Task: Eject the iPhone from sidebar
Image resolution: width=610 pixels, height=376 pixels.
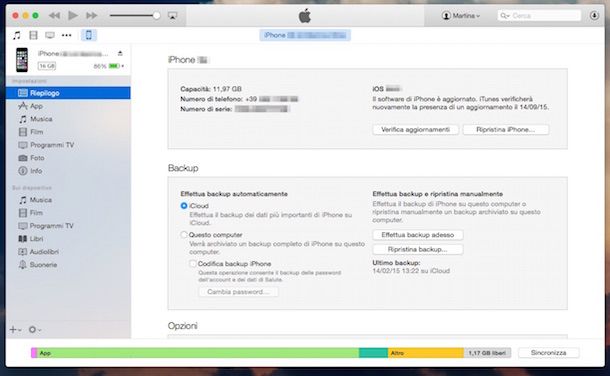Action: click(x=120, y=53)
